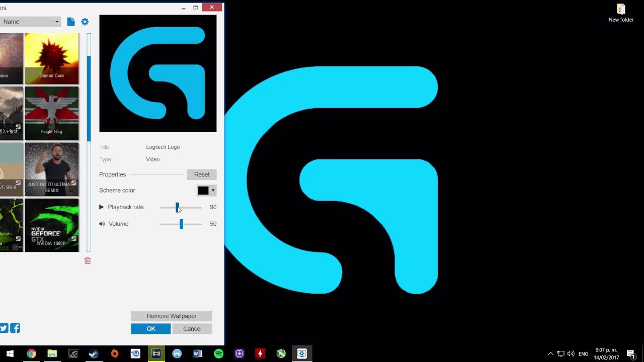Open the Scheme color dropdown arrow

click(212, 191)
